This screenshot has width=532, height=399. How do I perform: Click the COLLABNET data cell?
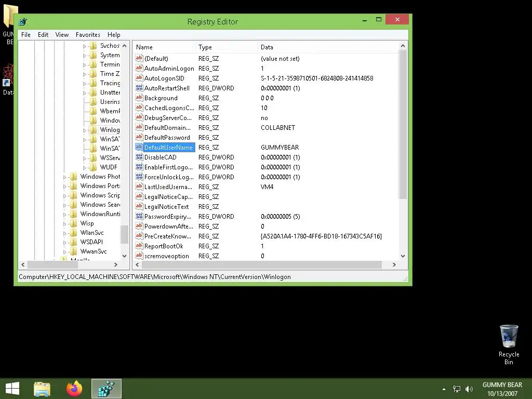[x=278, y=128]
